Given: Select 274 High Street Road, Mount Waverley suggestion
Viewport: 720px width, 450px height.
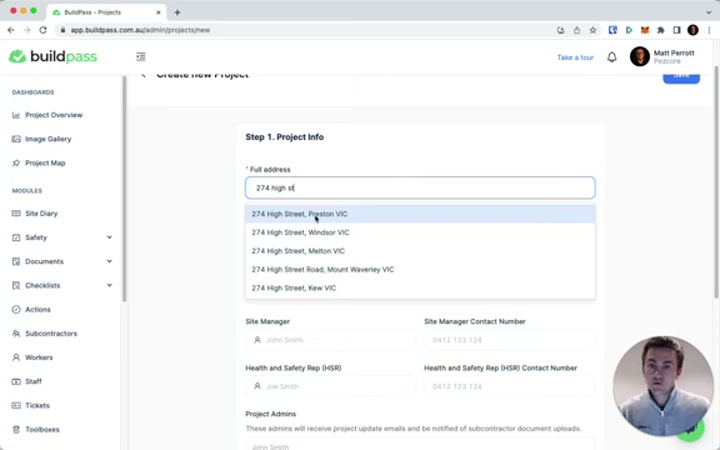Looking at the screenshot, I should point(420,270).
